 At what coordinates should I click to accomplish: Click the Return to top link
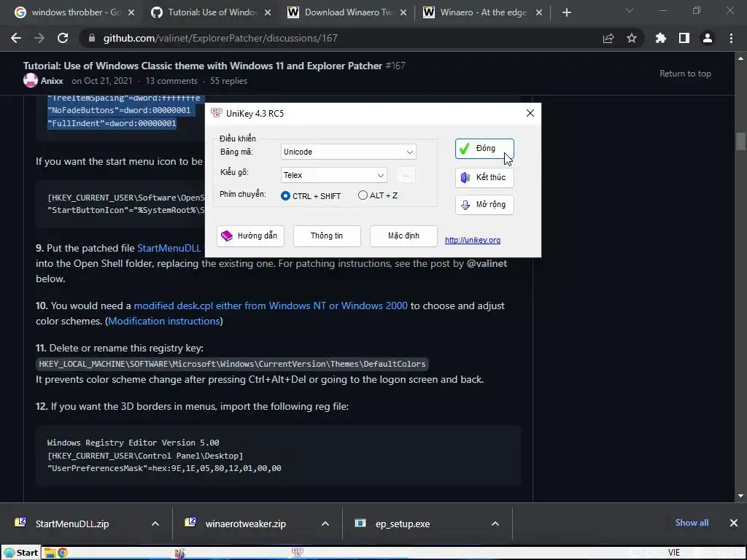coord(685,74)
